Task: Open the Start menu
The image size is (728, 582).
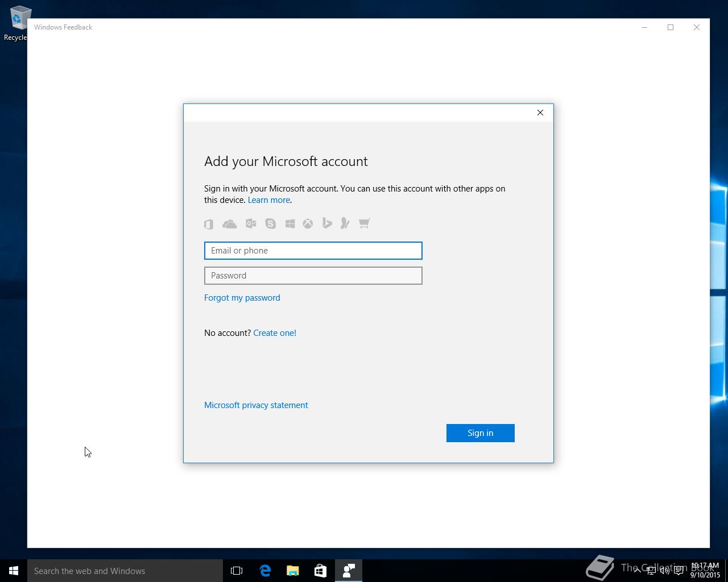Action: click(14, 571)
